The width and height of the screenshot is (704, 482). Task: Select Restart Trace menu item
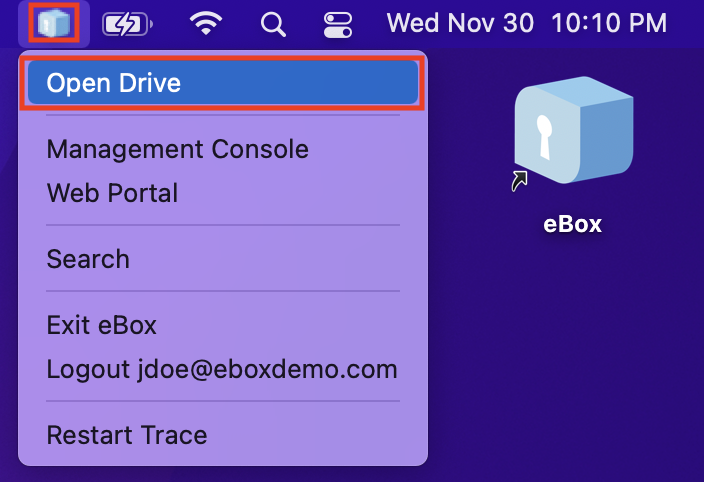coord(126,435)
